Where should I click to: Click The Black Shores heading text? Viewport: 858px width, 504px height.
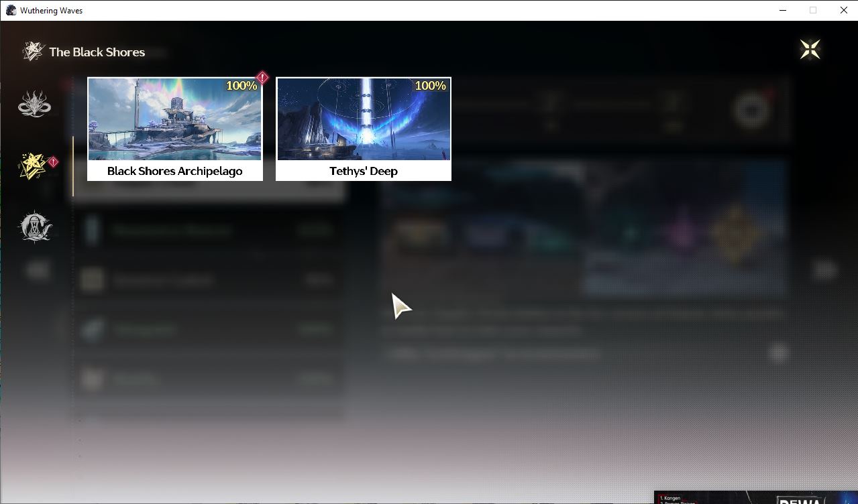[x=97, y=52]
